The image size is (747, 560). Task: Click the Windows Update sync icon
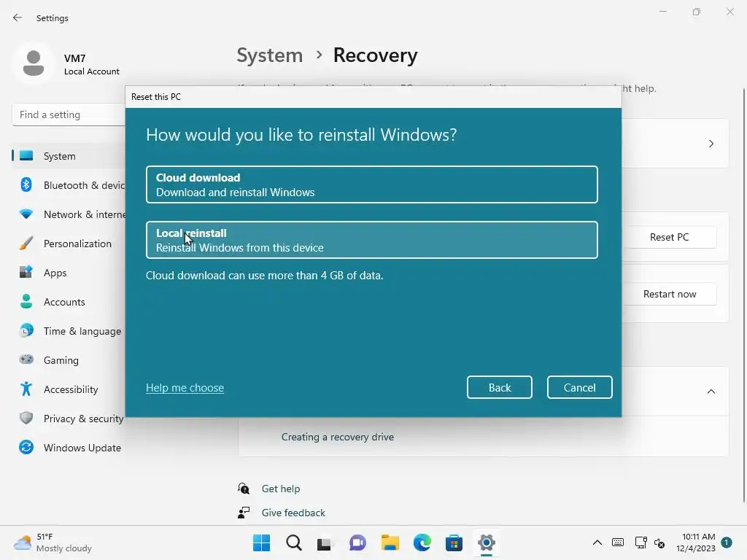[26, 447]
